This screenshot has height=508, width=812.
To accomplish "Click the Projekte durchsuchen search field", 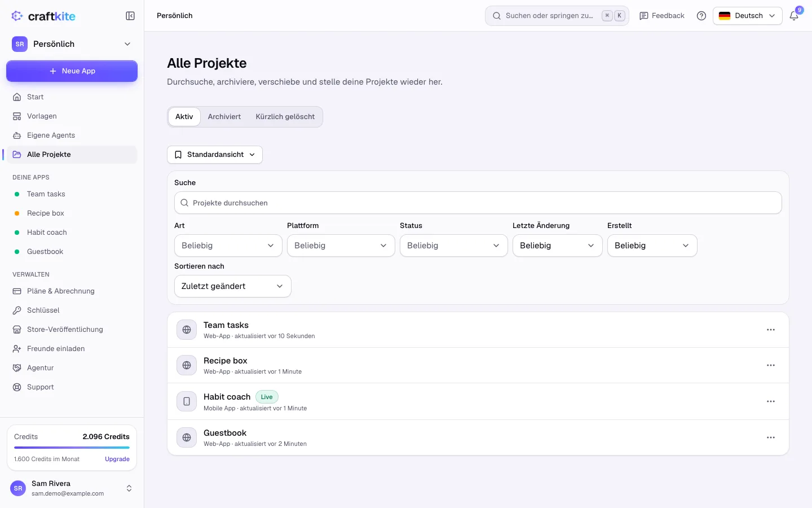I will 478,203.
